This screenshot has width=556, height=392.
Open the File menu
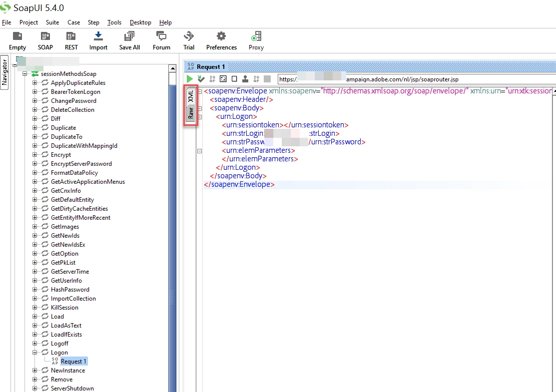pos(6,22)
